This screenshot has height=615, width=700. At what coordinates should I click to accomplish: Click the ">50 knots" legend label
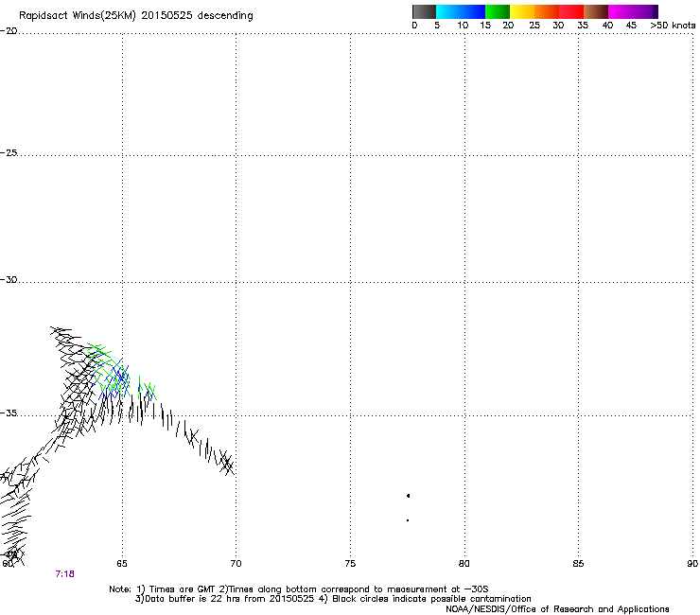coord(673,26)
